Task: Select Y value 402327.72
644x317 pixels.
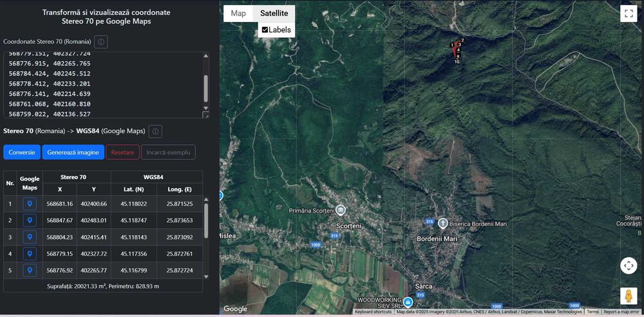Action: tap(93, 254)
